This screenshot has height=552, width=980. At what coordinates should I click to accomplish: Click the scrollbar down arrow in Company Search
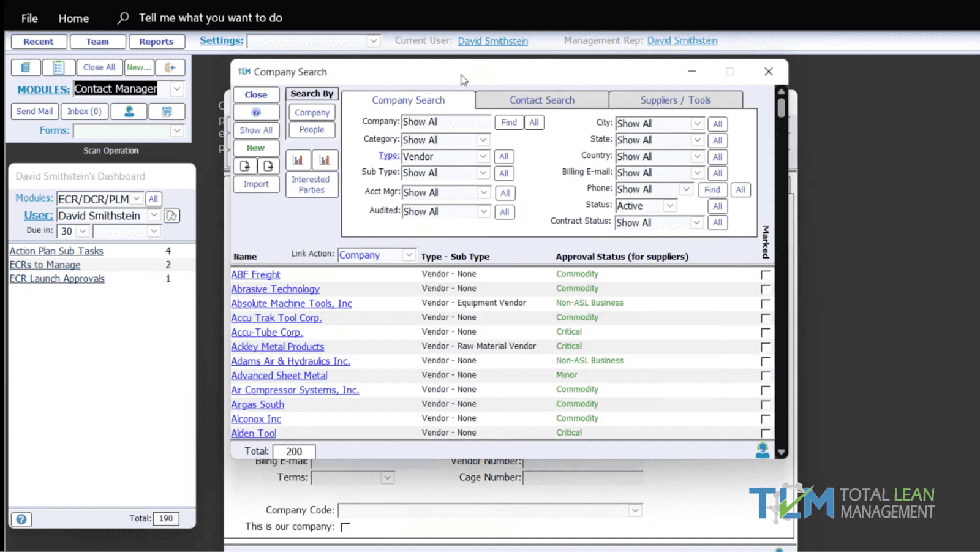point(781,452)
